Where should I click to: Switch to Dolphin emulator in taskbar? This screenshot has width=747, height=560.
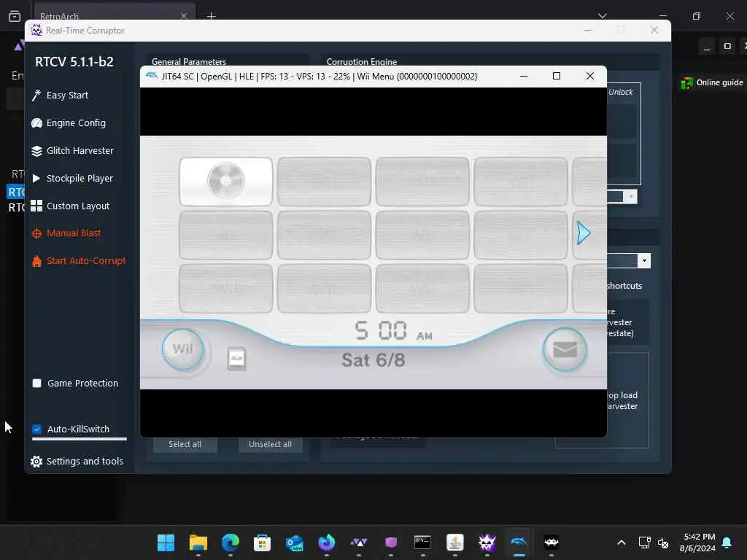519,542
